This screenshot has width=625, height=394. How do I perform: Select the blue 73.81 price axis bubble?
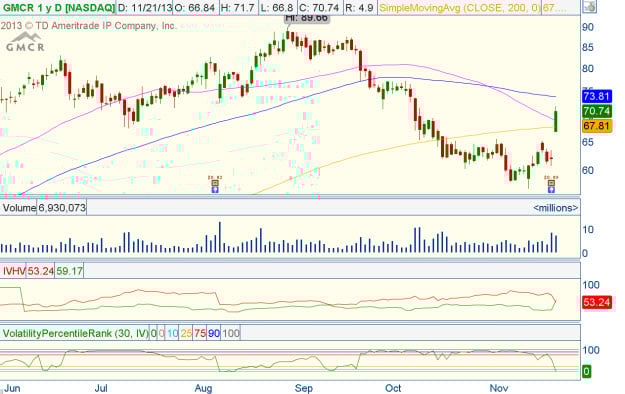click(x=597, y=96)
